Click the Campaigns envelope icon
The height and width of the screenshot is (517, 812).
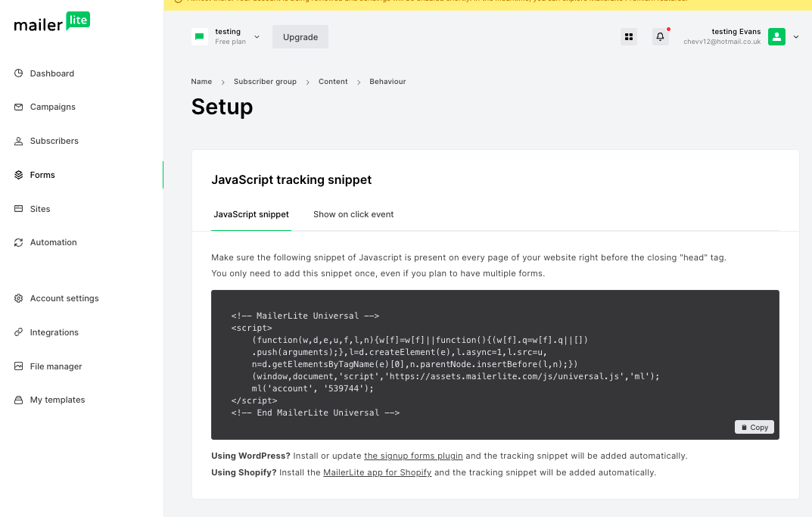pyautogui.click(x=19, y=107)
